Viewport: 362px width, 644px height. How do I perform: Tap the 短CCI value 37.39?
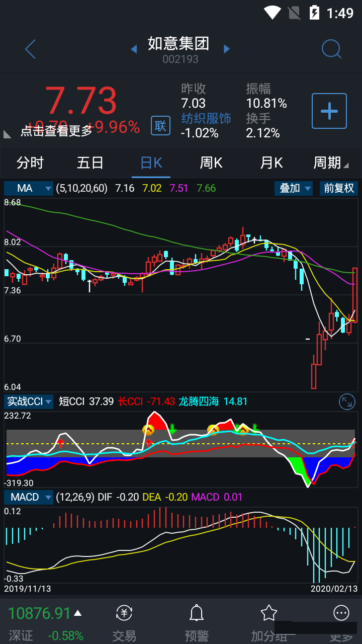[x=101, y=401]
